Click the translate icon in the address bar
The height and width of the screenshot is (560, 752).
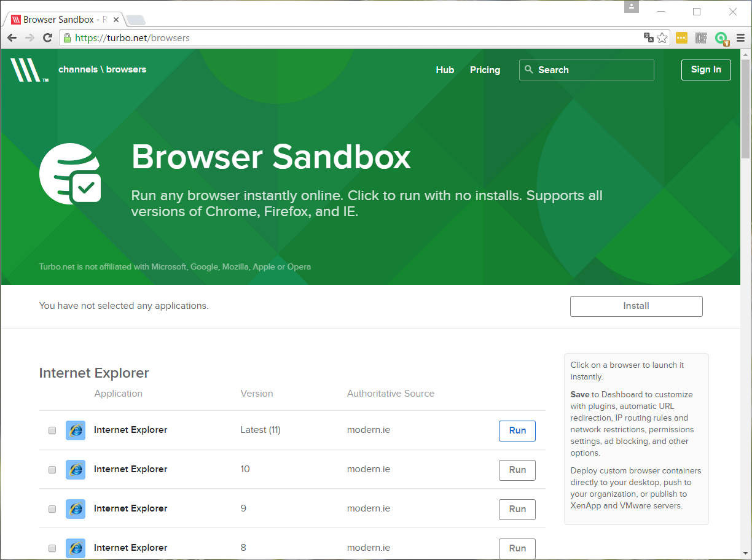(x=648, y=37)
